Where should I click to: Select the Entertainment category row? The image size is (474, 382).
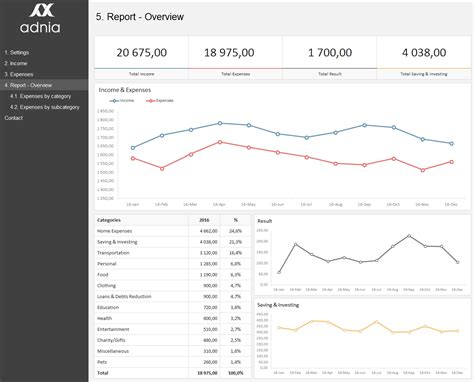pos(173,329)
